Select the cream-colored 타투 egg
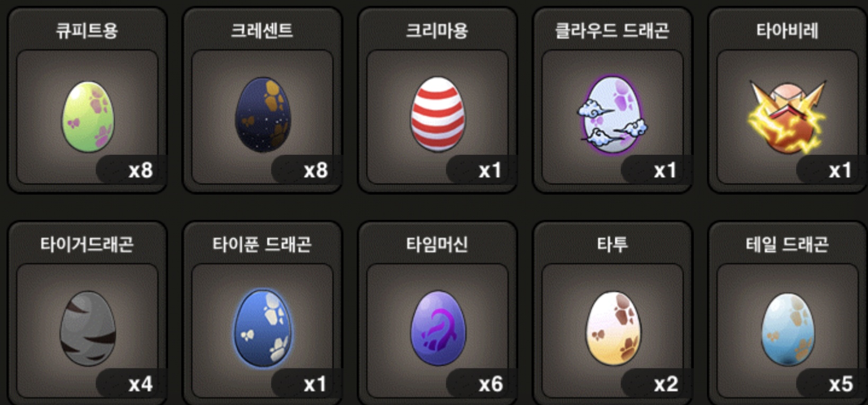Viewport: 868px width, 405px height. [x=613, y=328]
